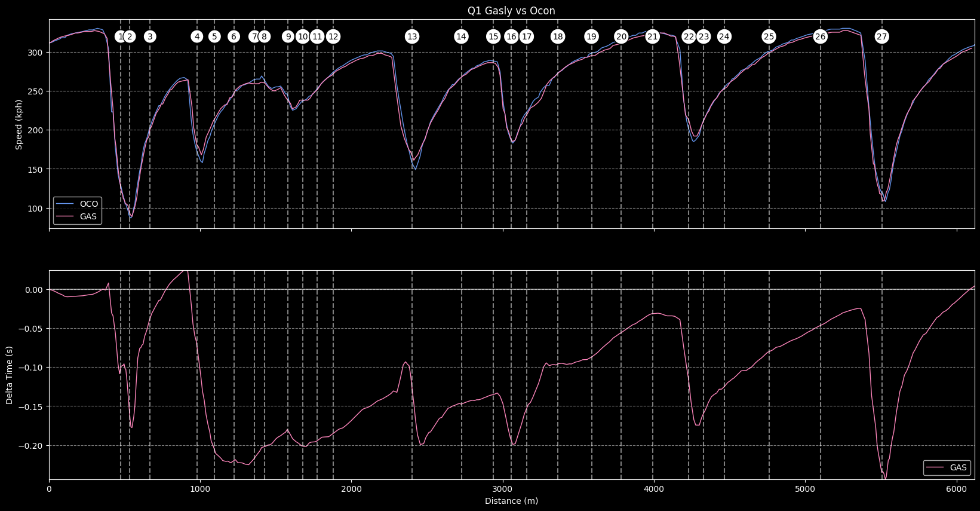Click the Distance (m) axis label
Image resolution: width=980 pixels, height=511 pixels.
(x=511, y=501)
